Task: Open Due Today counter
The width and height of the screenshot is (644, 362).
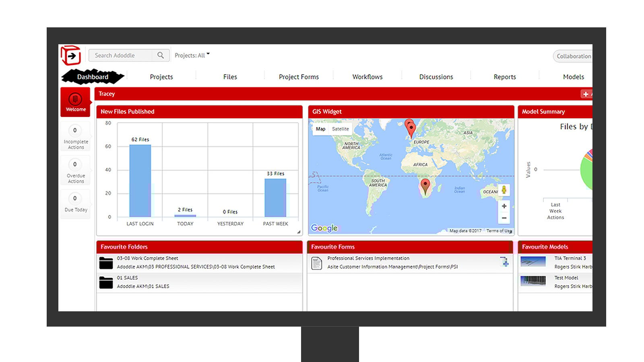Action: click(75, 204)
